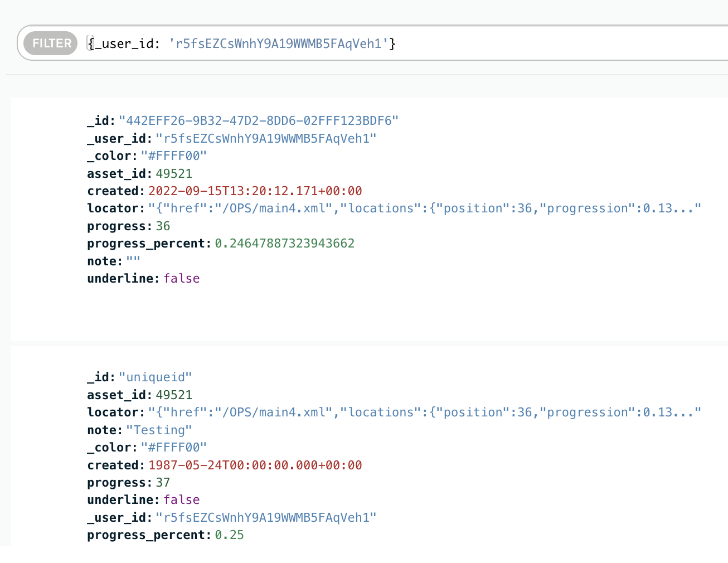Click the _id value starting with 442EFF26

coord(258,121)
